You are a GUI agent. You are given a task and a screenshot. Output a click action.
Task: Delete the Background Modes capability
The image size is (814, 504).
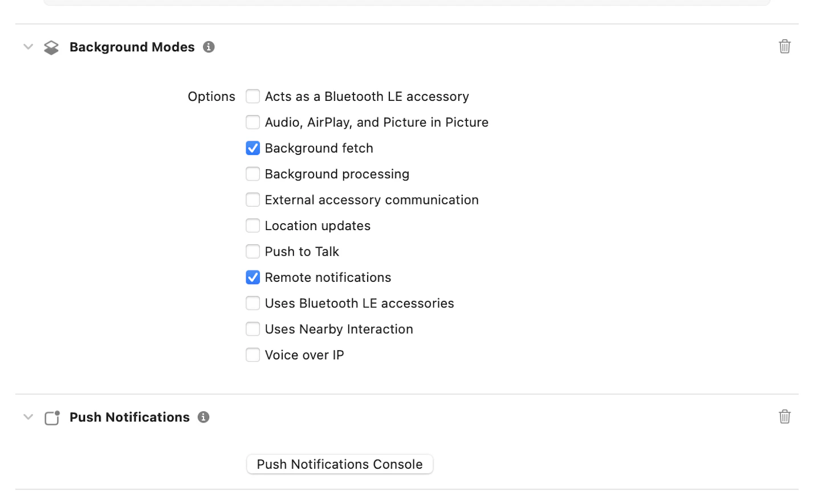[x=784, y=47]
